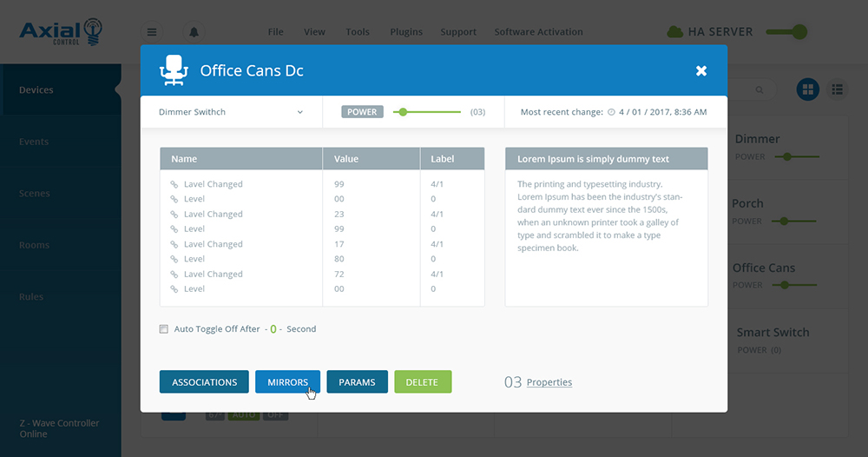Switch to list view icon
The width and height of the screenshot is (868, 457).
click(x=837, y=89)
